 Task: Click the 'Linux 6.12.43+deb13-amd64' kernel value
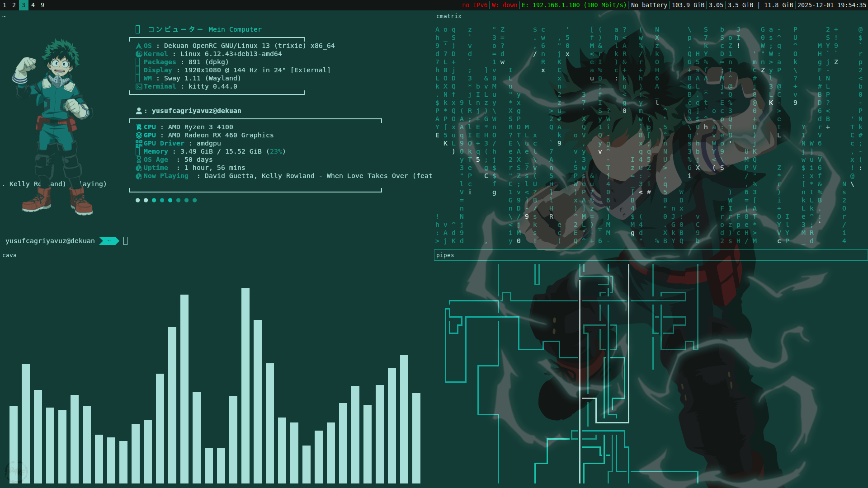pyautogui.click(x=231, y=54)
